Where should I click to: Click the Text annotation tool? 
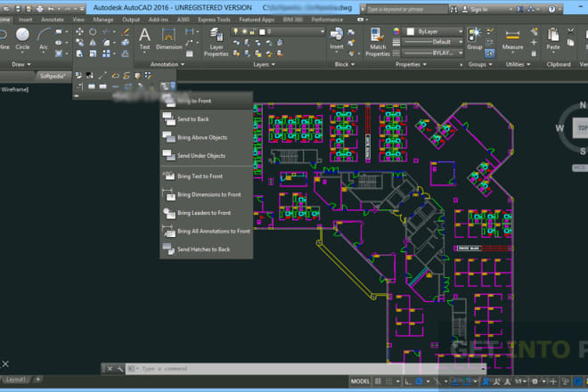[144, 39]
